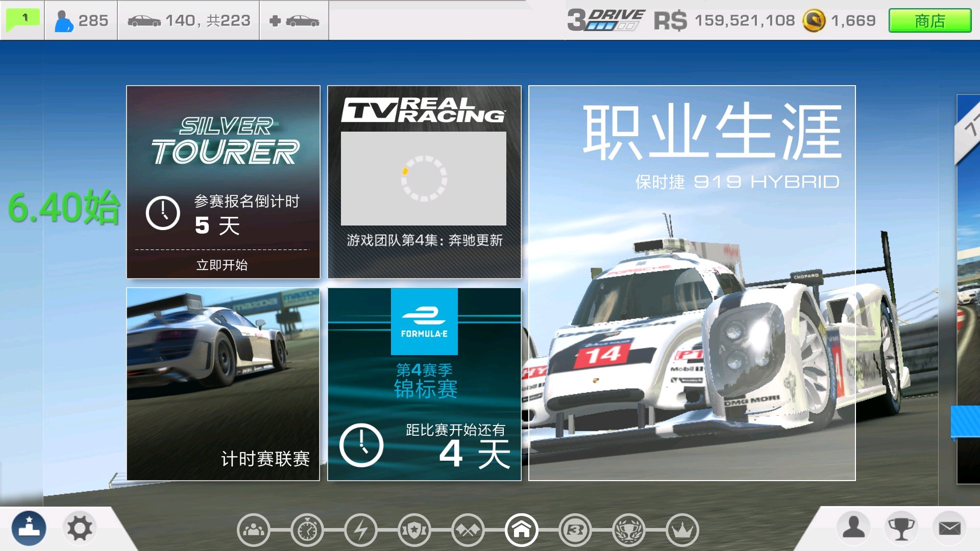Open the podium leaderboard icon

click(x=29, y=528)
